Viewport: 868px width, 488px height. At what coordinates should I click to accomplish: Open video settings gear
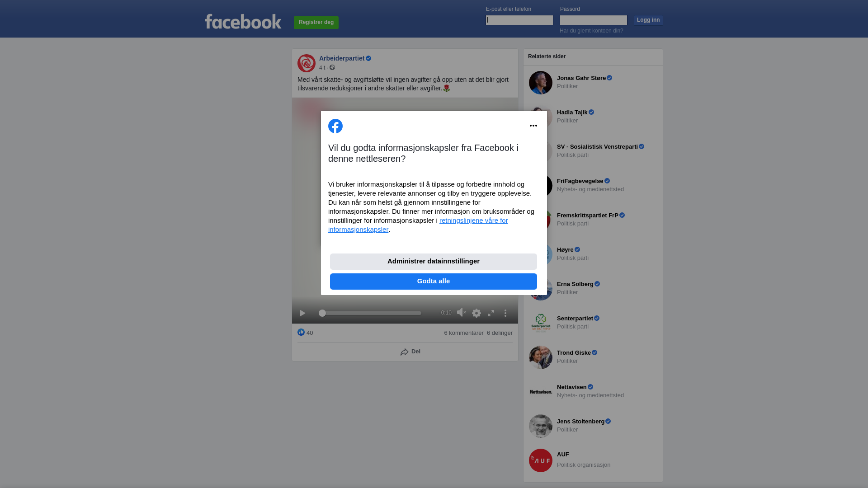(476, 313)
